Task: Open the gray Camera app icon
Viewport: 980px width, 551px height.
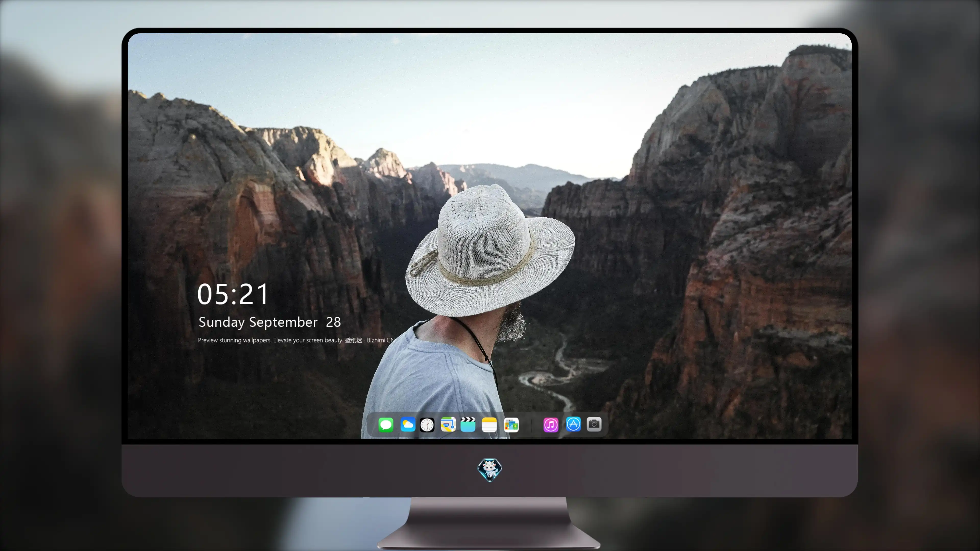Action: 594,424
